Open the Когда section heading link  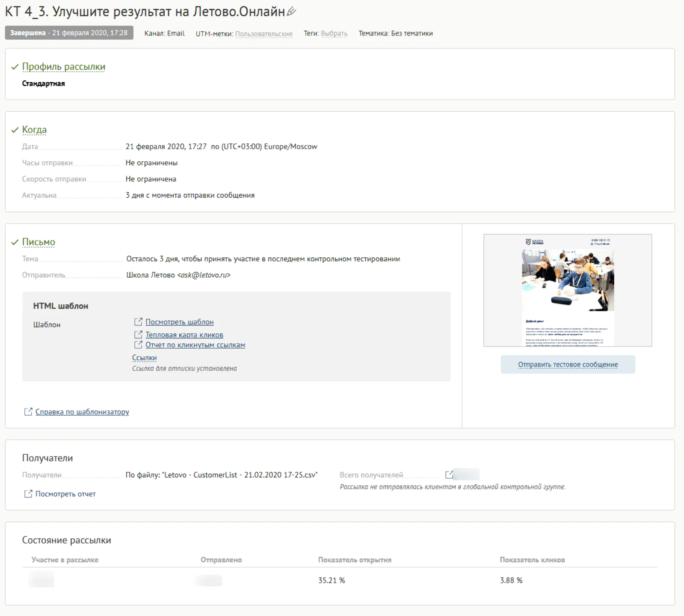(x=34, y=130)
